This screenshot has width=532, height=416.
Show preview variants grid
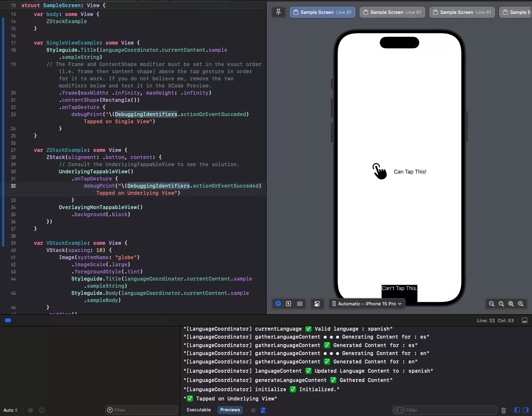pos(300,304)
